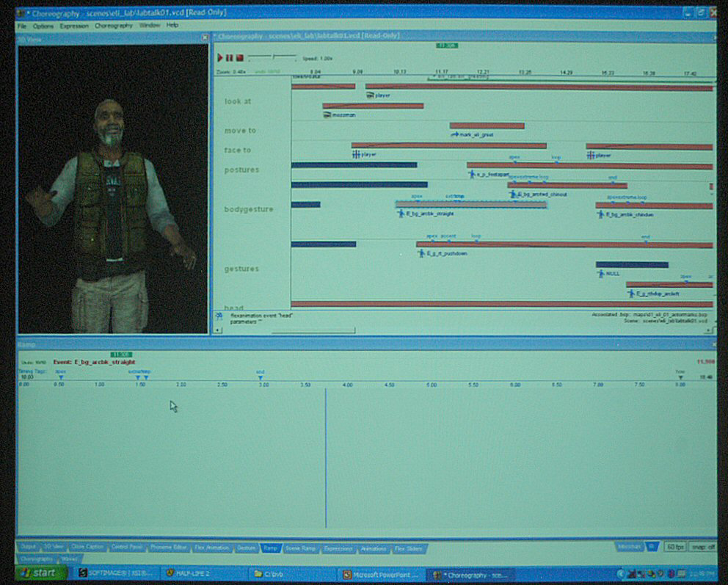
Task: Select the look at mossman eye icon
Action: pos(327,115)
